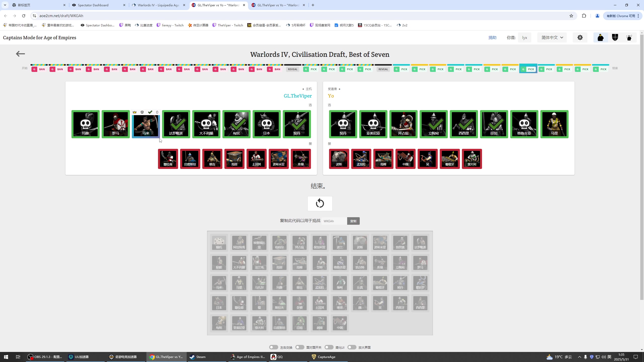Click Yo's 亚美尼亚 pick card
Screen dimensions: 644x362
click(x=373, y=124)
